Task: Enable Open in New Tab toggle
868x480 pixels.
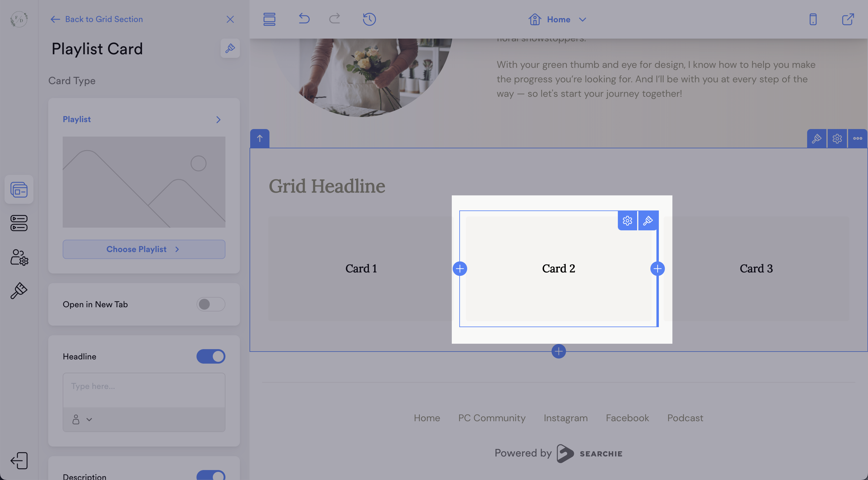Action: tap(211, 304)
